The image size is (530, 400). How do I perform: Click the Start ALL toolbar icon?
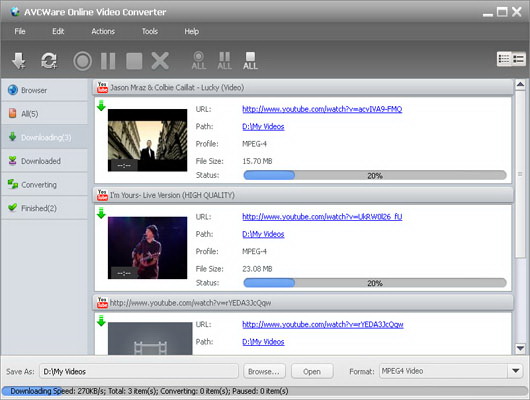coord(199,61)
